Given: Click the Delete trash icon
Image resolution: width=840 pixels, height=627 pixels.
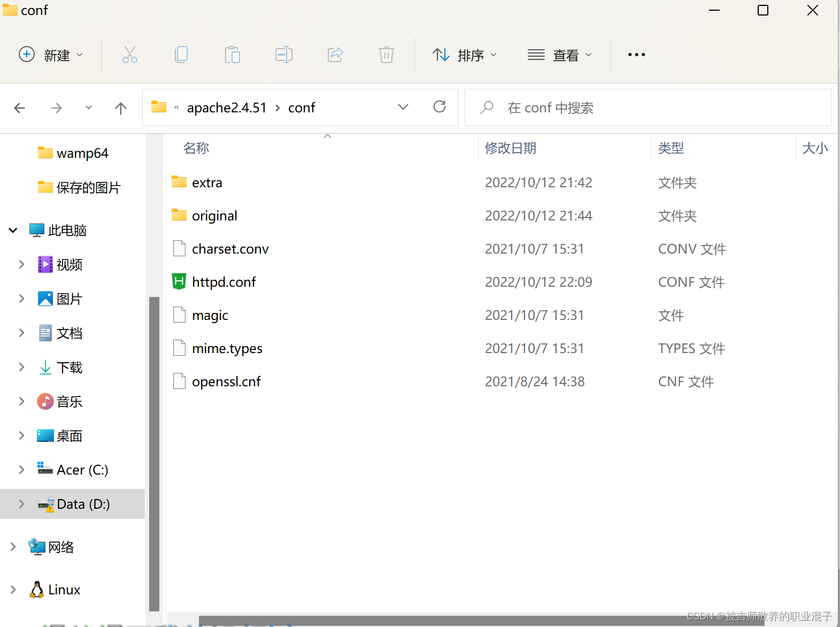Looking at the screenshot, I should tap(387, 55).
